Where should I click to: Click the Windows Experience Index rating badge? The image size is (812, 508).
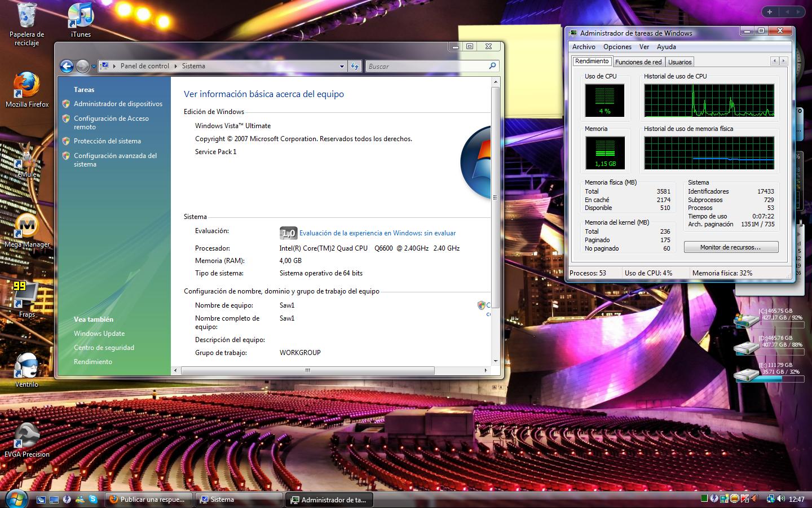point(288,233)
